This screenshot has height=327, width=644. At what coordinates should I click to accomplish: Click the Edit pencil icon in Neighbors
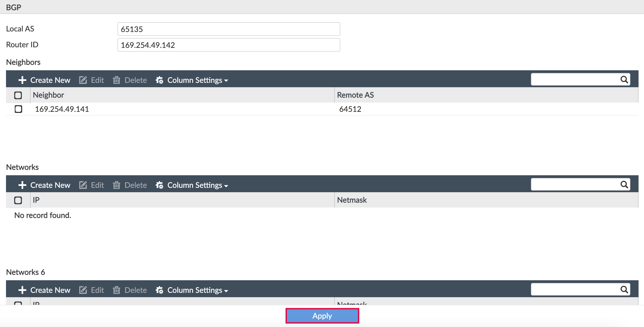point(83,80)
